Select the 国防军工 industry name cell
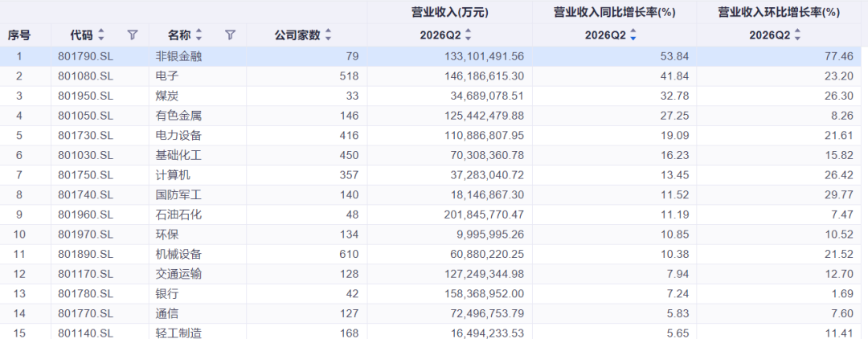The image size is (868, 339). pos(178,194)
